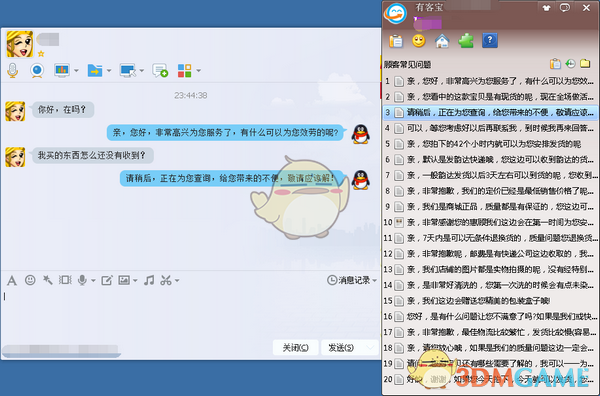Select quick reply number 5 about 42小时发货

pyautogui.click(x=490, y=144)
